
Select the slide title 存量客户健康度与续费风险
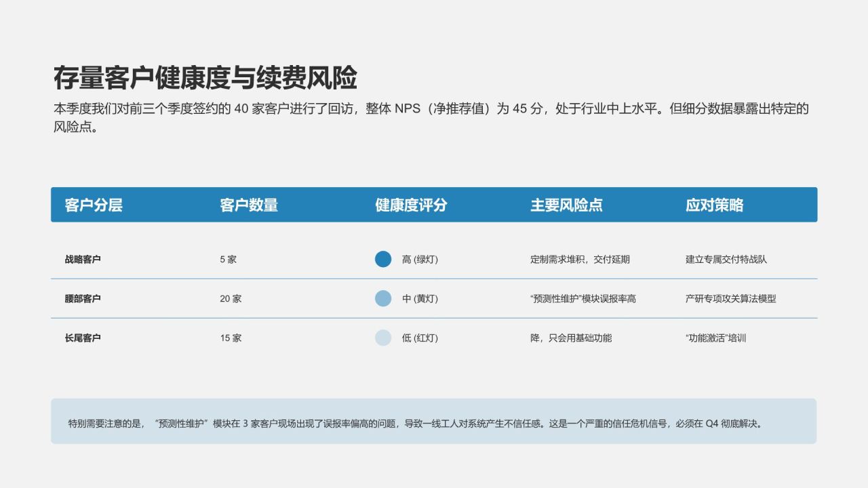tap(205, 78)
